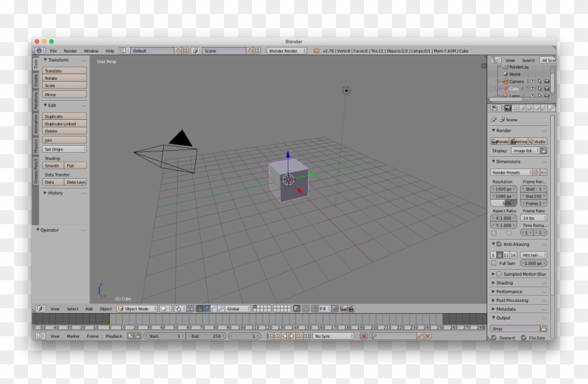This screenshot has height=384, width=588.
Task: Jump to the last frame in timeline
Action: point(307,336)
